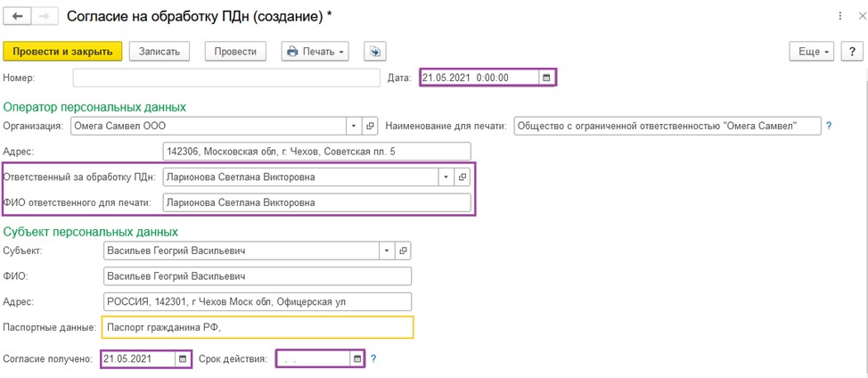This screenshot has width=868, height=378.
Task: Click the Паспортные данные text field
Action: [258, 326]
